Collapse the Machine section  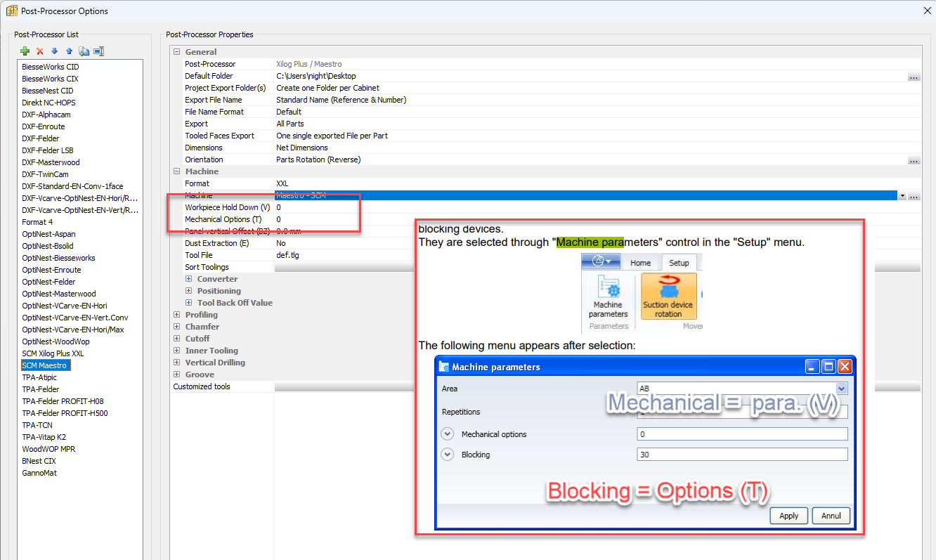176,171
